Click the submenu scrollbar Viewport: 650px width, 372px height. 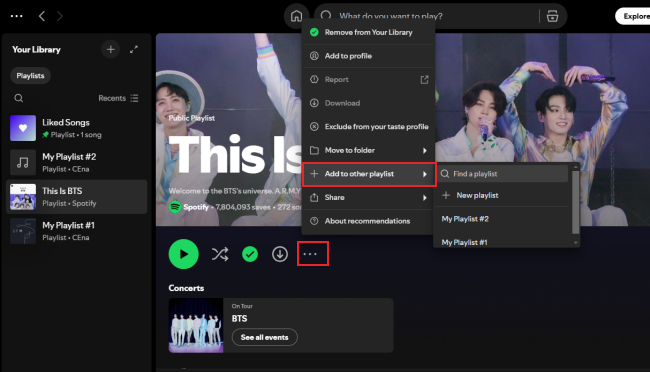click(x=575, y=202)
